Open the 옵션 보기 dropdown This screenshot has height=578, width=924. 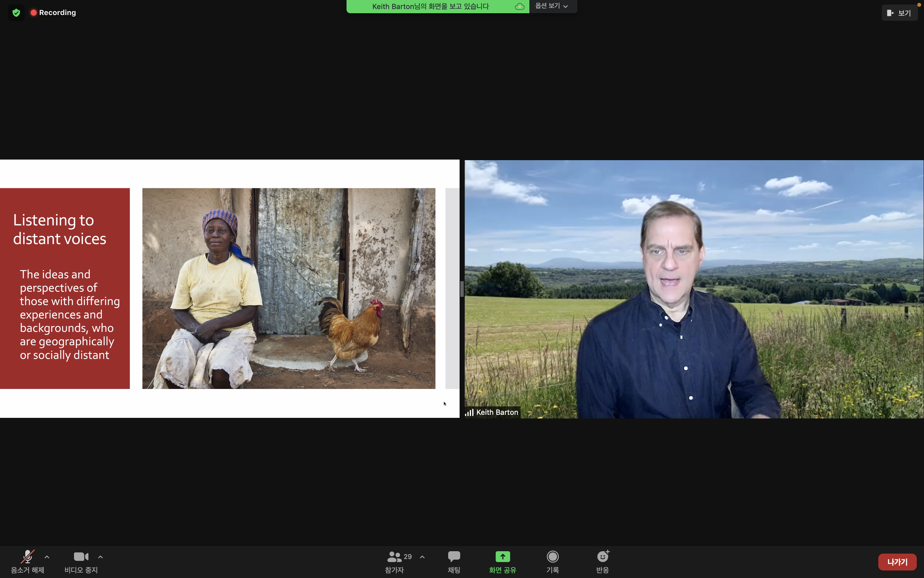coord(552,6)
